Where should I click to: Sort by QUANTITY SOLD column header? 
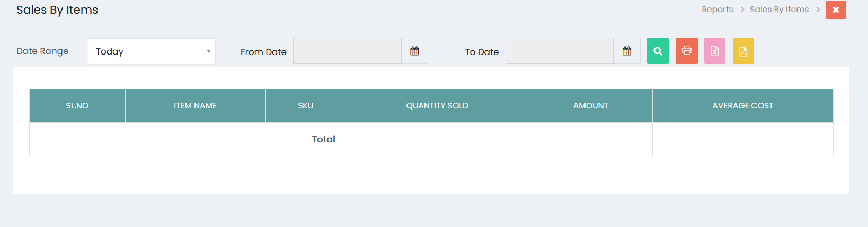(x=437, y=106)
